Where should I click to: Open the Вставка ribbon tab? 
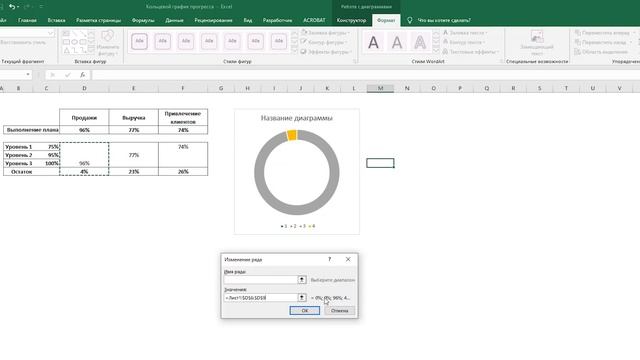(56, 20)
